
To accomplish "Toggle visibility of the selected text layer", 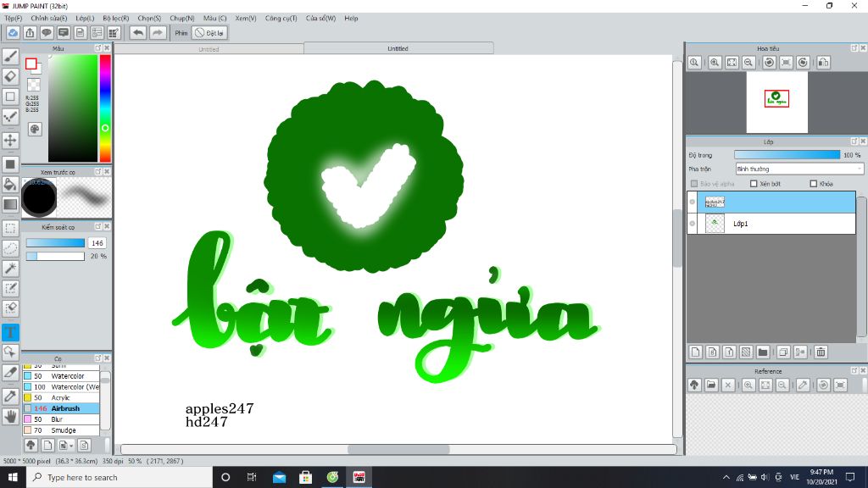I will point(692,202).
